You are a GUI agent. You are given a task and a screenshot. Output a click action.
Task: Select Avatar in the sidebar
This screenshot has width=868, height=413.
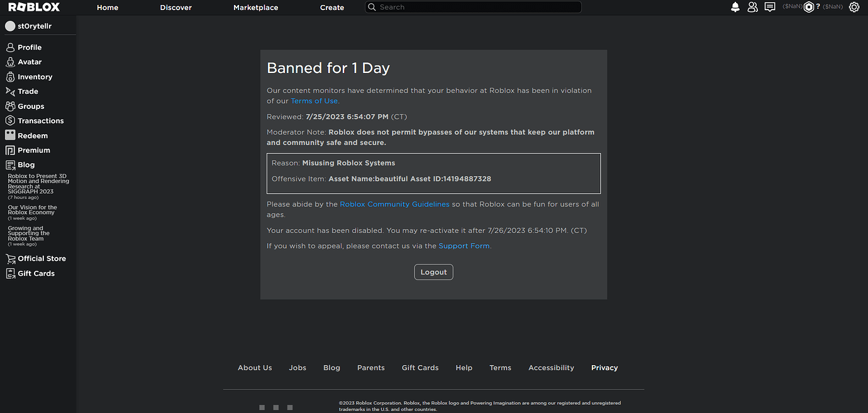30,62
